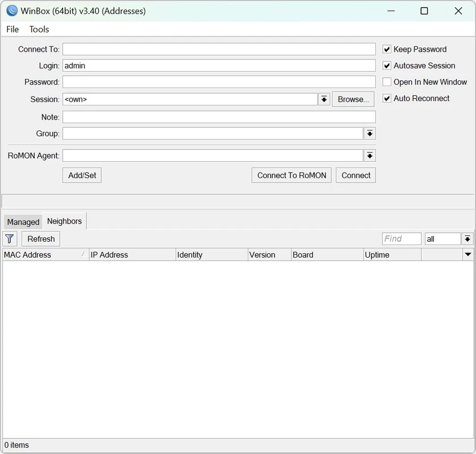Refresh the neighbors list
Image resolution: width=476 pixels, height=454 pixels.
point(41,239)
